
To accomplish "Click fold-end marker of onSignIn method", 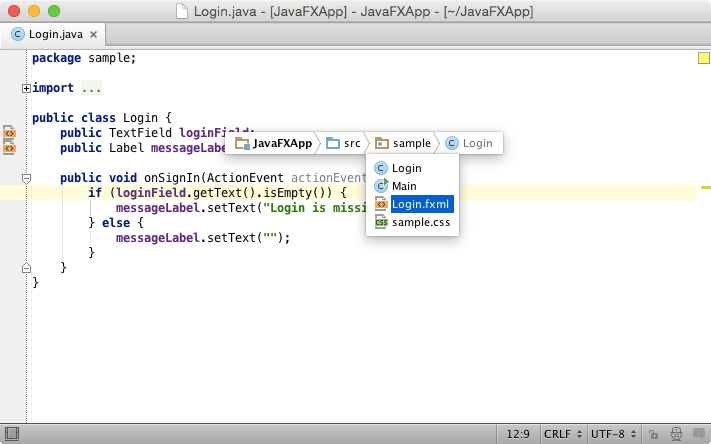I will coord(26,268).
